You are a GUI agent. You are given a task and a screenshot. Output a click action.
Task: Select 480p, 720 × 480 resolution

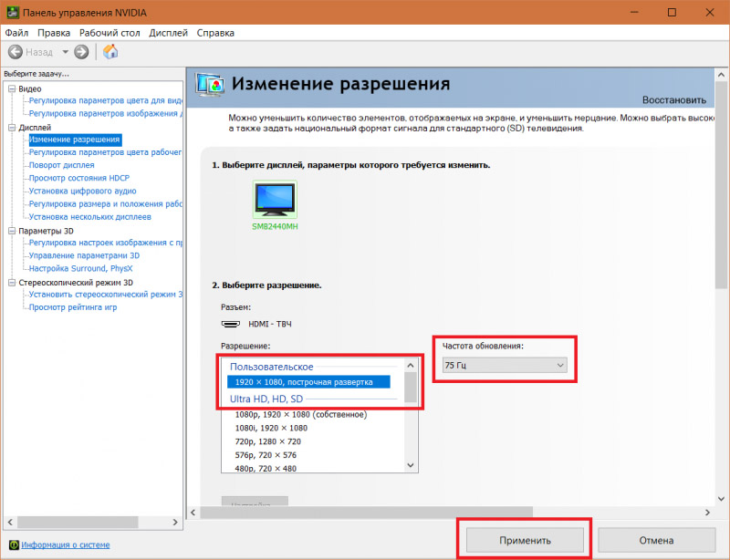coord(266,468)
